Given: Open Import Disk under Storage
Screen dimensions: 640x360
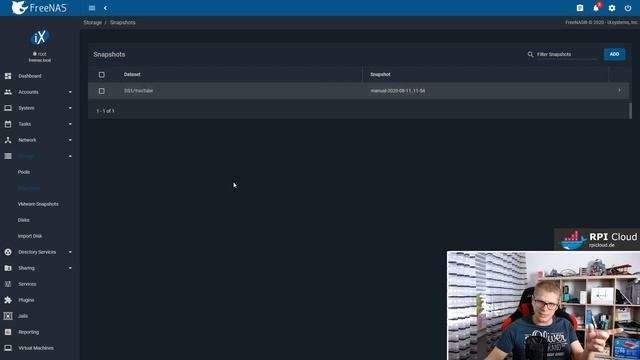Looking at the screenshot, I should [x=30, y=236].
